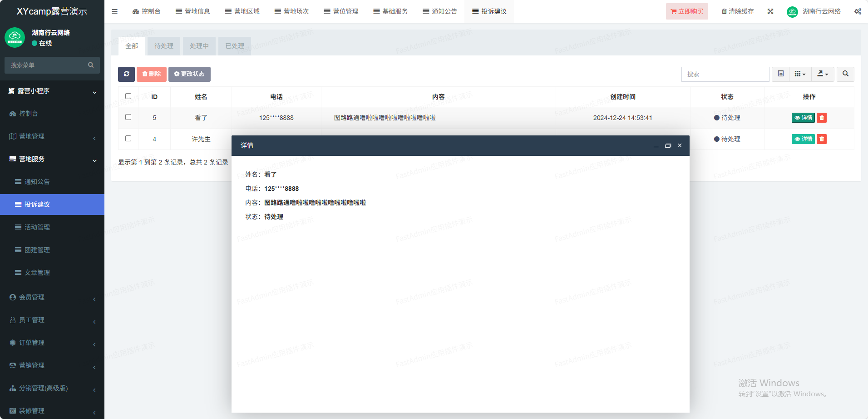
Task: Open settings gears icon at top right
Action: click(857, 11)
